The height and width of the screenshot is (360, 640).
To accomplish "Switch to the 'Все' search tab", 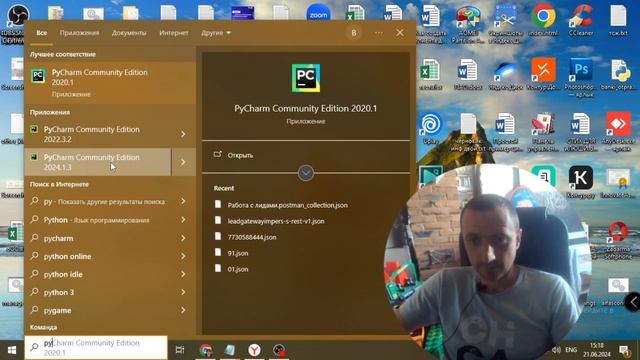I will pos(42,33).
